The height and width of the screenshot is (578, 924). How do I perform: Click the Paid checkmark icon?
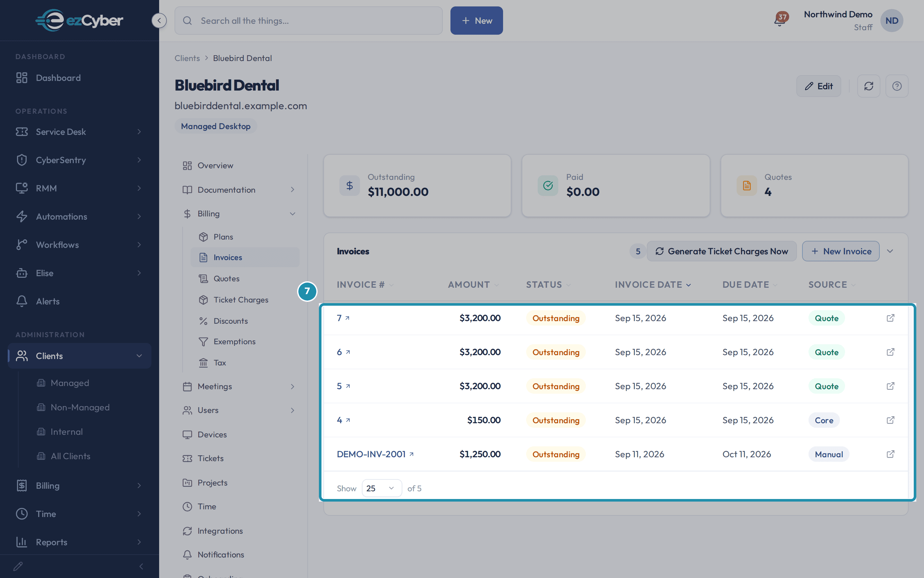pyautogui.click(x=548, y=186)
